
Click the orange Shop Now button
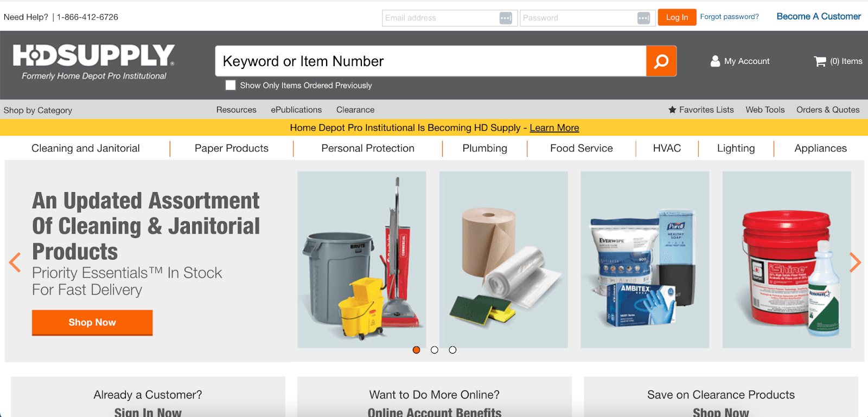click(x=92, y=322)
